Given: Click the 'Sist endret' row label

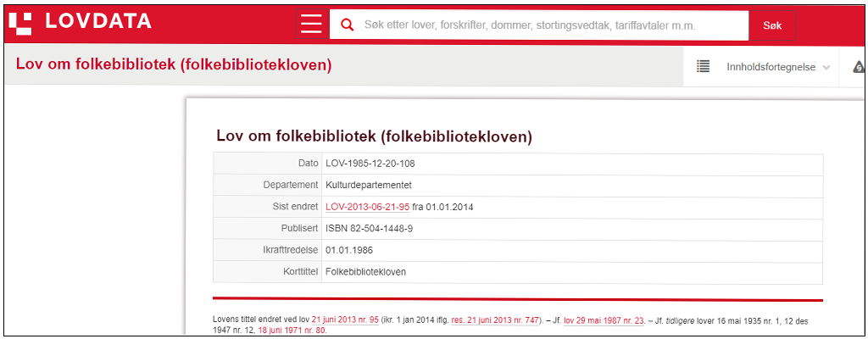Looking at the screenshot, I should coord(298,207).
